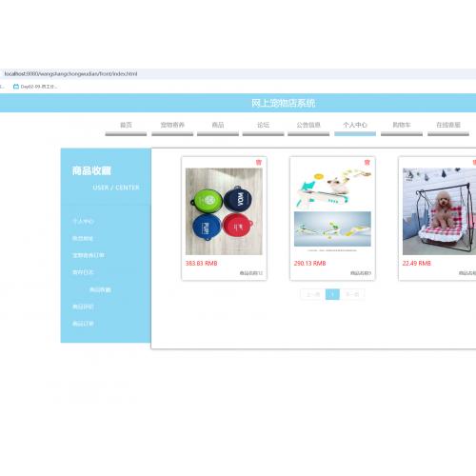Remove the 383.83 RMB item from favorites
Screen dimensions: 476x476
[259, 163]
